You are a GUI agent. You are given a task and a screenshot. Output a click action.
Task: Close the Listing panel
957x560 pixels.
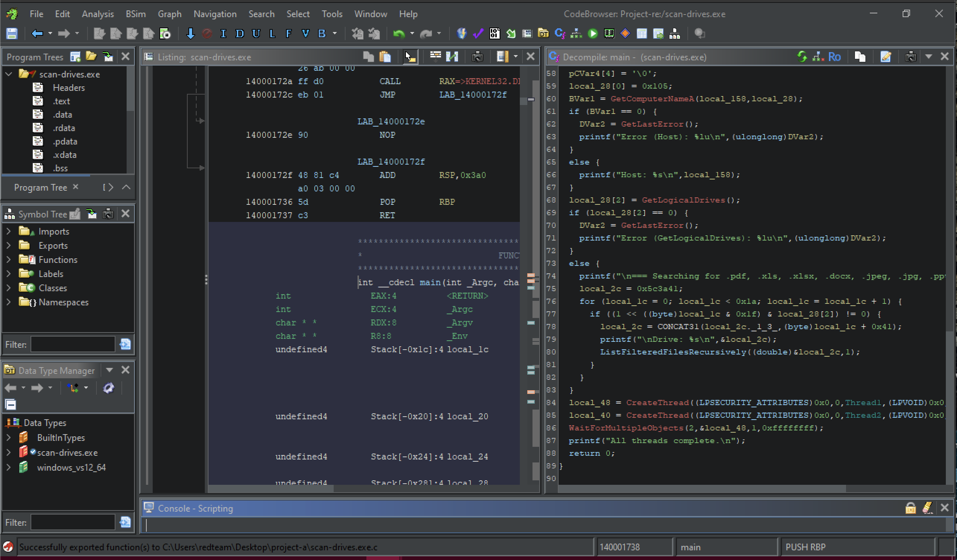(531, 57)
